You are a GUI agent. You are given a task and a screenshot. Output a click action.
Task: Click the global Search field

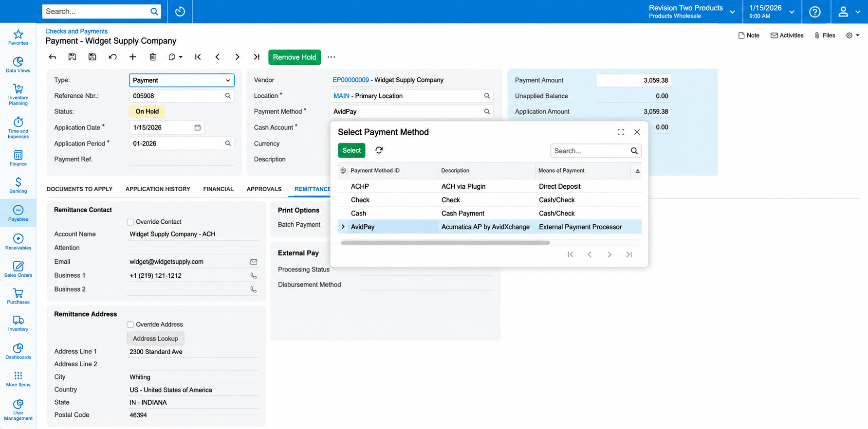point(101,11)
